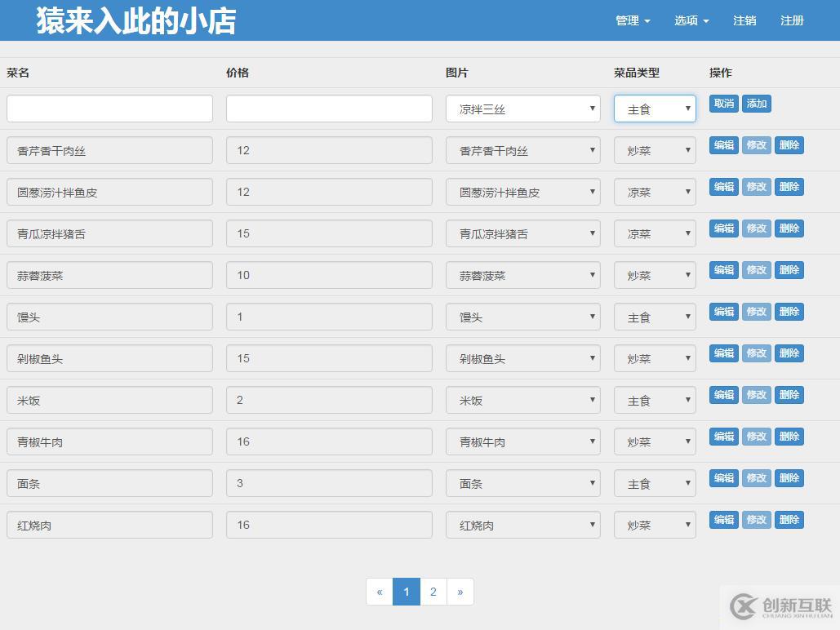
Task: Click 删除 for 圆葱涝汁拌鱼皮 row
Action: point(789,187)
